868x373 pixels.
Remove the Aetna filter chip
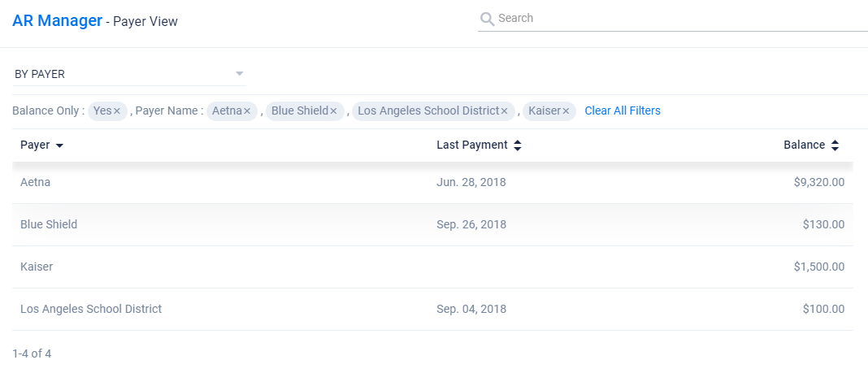tap(247, 111)
